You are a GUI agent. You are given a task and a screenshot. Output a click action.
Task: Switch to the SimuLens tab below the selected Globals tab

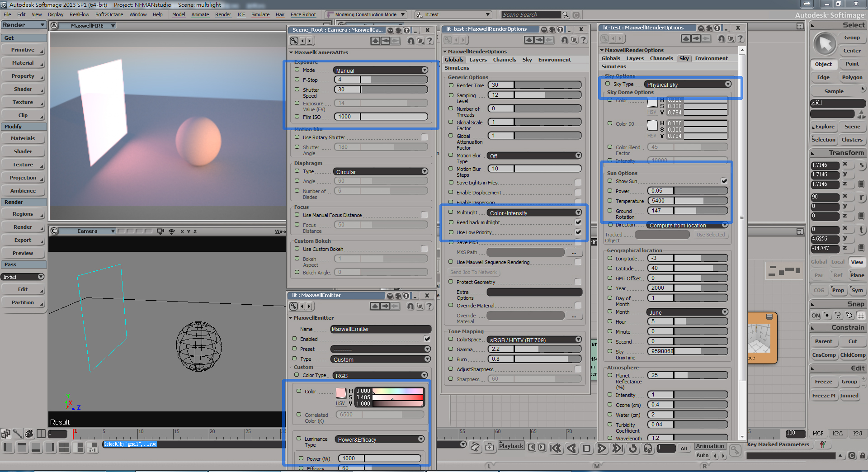click(x=457, y=68)
